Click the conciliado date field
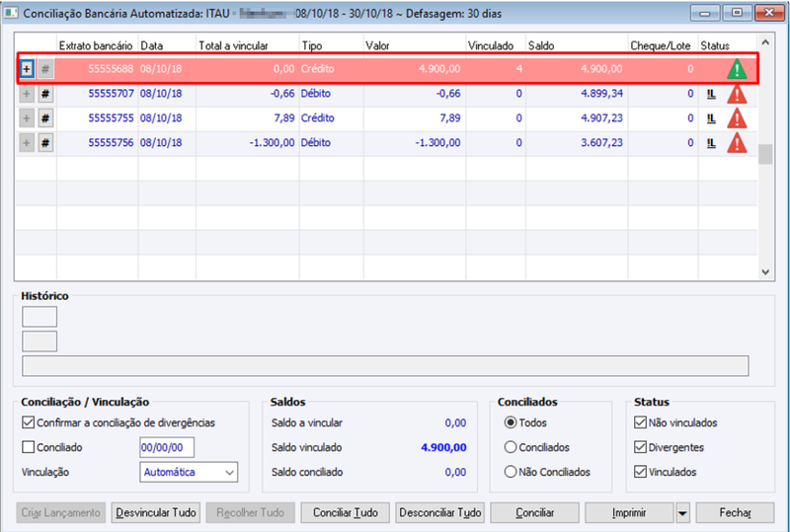The image size is (790, 532). [167, 447]
